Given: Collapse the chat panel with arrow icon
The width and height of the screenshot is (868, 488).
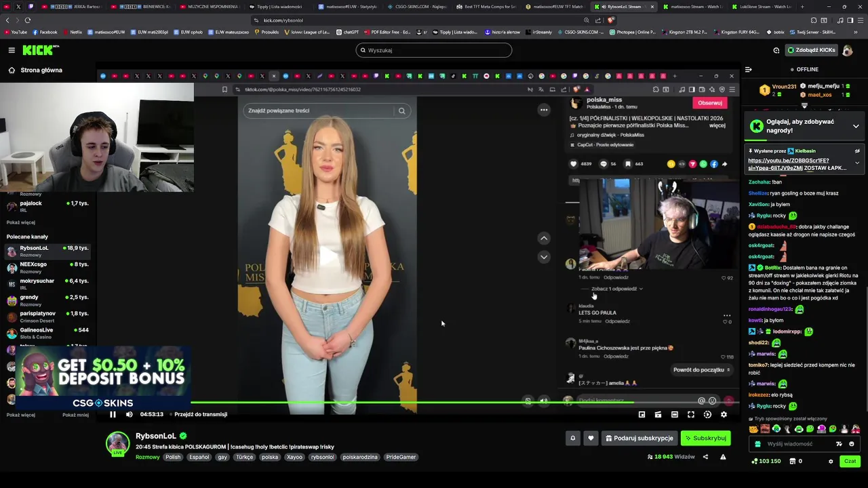Looking at the screenshot, I should tap(748, 69).
